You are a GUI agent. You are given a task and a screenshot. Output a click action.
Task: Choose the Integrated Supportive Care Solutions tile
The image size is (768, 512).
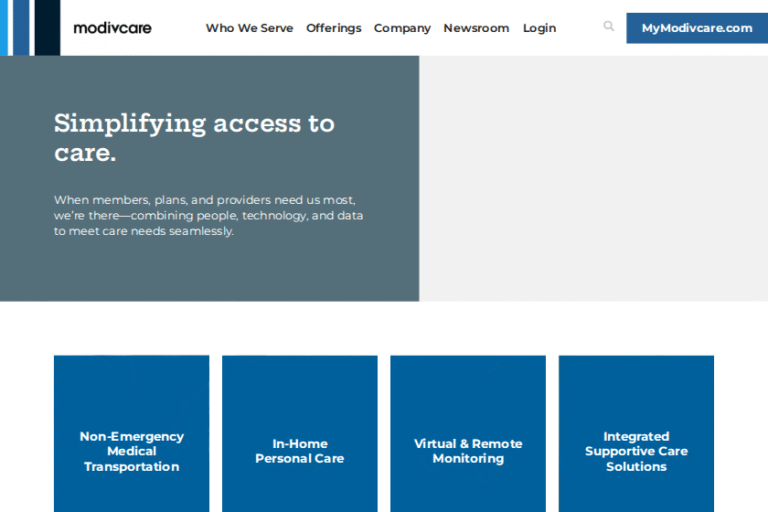tap(636, 450)
